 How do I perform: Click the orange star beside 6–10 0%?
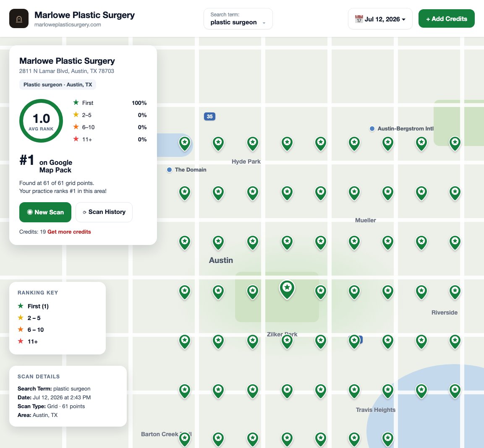(76, 127)
